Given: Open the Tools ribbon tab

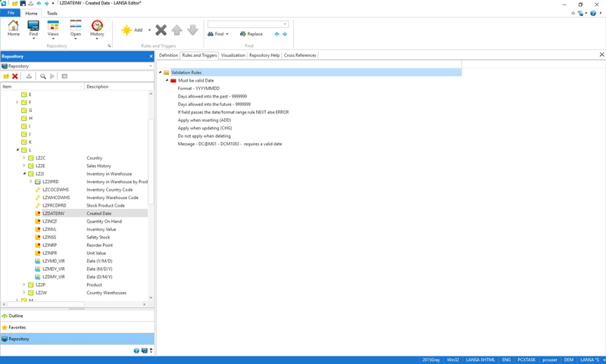Looking at the screenshot, I should click(52, 13).
